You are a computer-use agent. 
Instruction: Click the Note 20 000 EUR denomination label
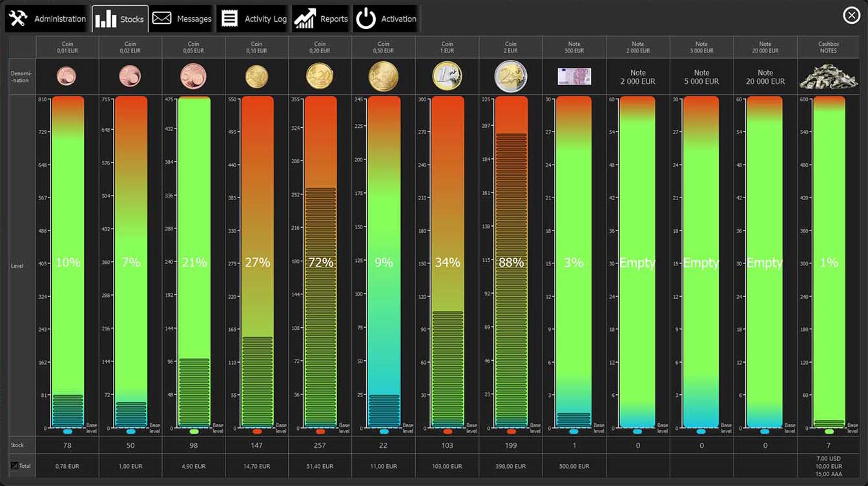(x=765, y=77)
